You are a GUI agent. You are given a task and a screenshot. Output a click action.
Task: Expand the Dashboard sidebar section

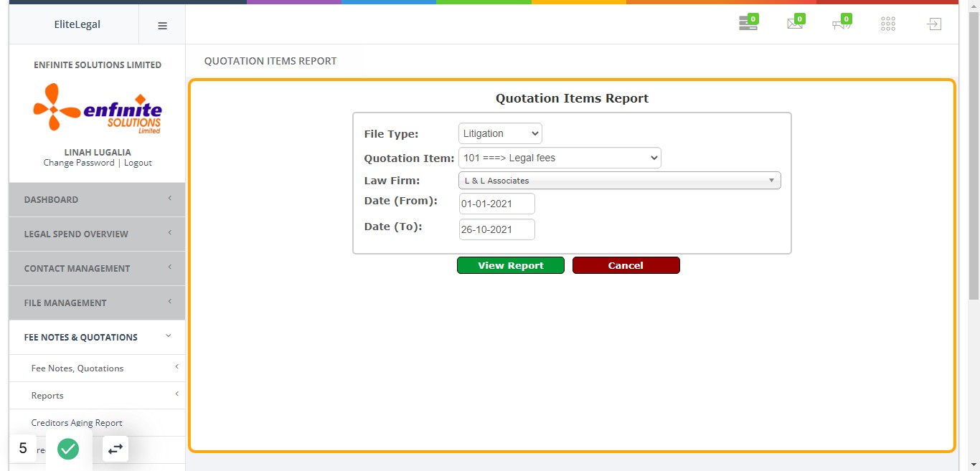(98, 199)
